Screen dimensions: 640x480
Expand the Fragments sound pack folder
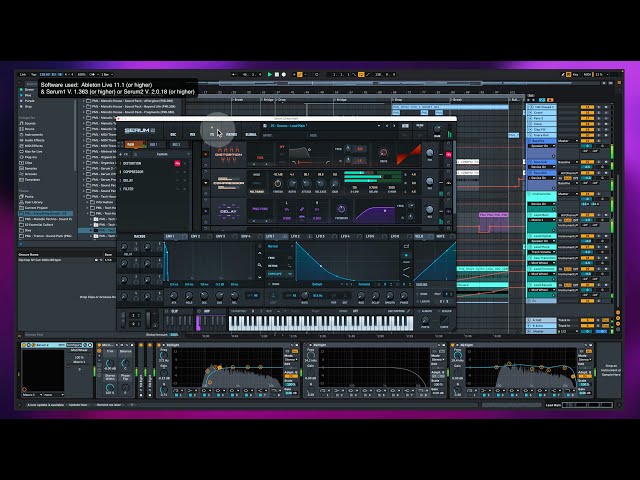(84, 112)
